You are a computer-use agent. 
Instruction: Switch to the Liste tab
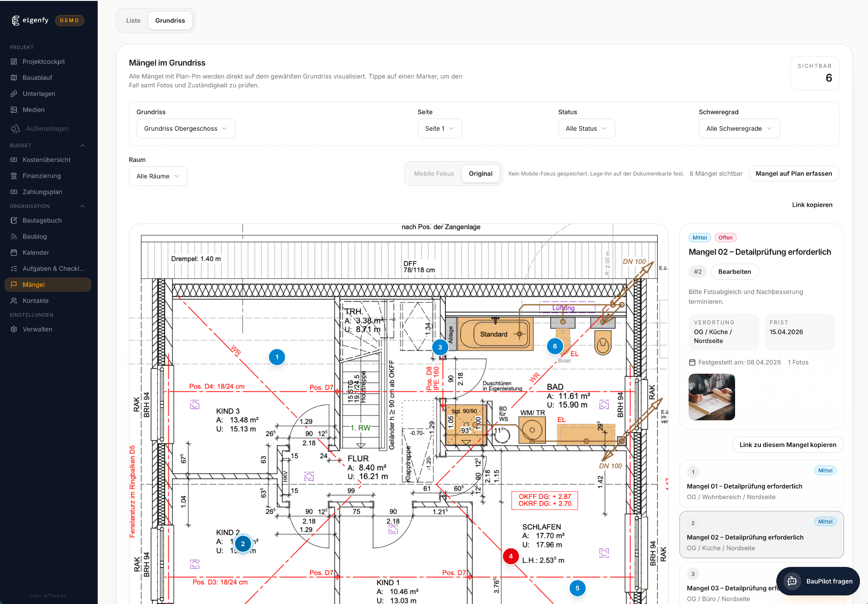pyautogui.click(x=133, y=21)
